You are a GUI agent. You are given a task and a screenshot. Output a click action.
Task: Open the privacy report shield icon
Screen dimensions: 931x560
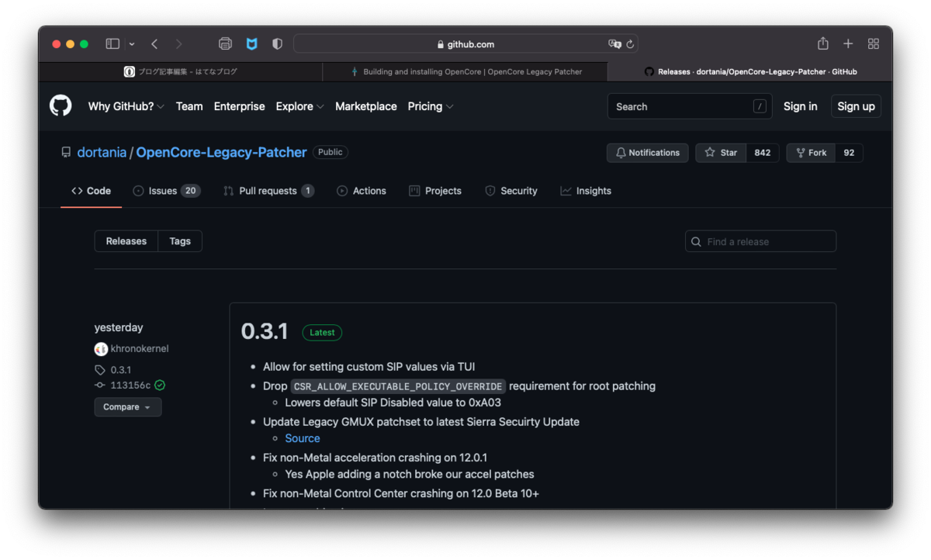277,44
